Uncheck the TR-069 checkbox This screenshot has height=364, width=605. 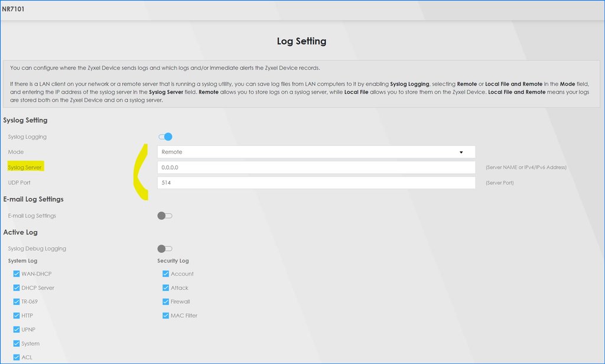coord(16,301)
